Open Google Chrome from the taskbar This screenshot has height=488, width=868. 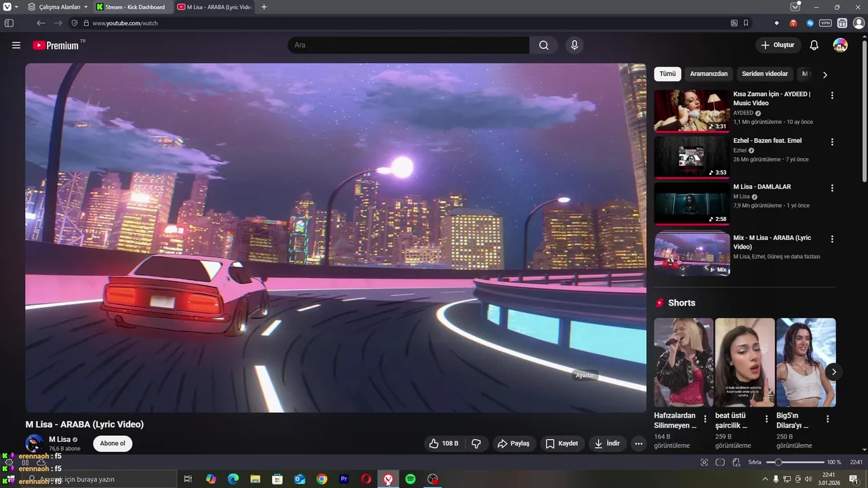[x=321, y=479]
